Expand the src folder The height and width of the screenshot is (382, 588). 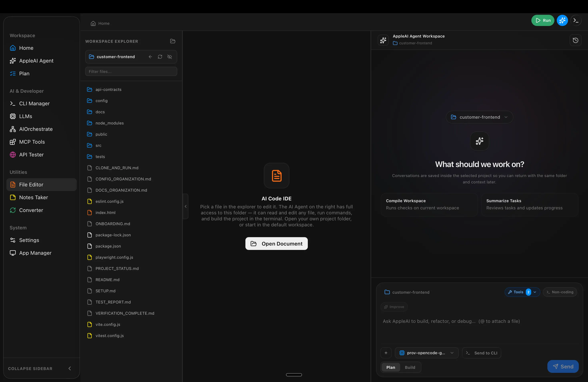coord(131,145)
